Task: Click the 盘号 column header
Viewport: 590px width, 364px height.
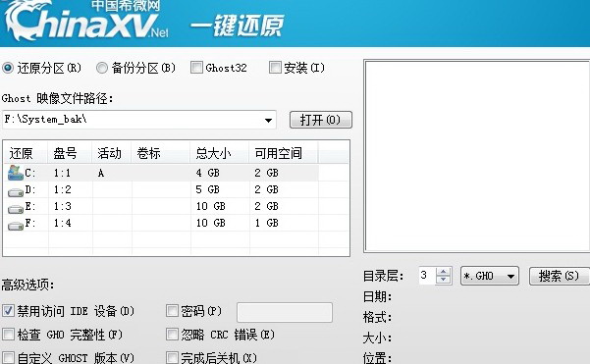Action: tap(70, 153)
